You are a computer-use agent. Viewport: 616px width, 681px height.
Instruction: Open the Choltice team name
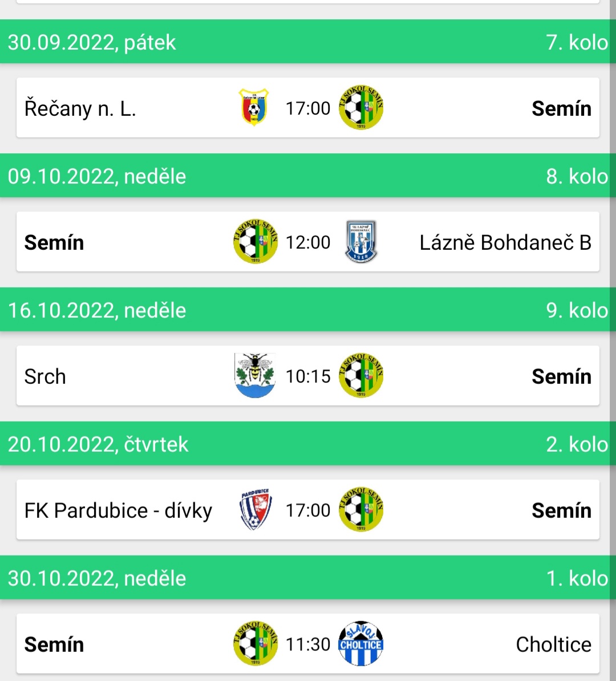(x=553, y=644)
